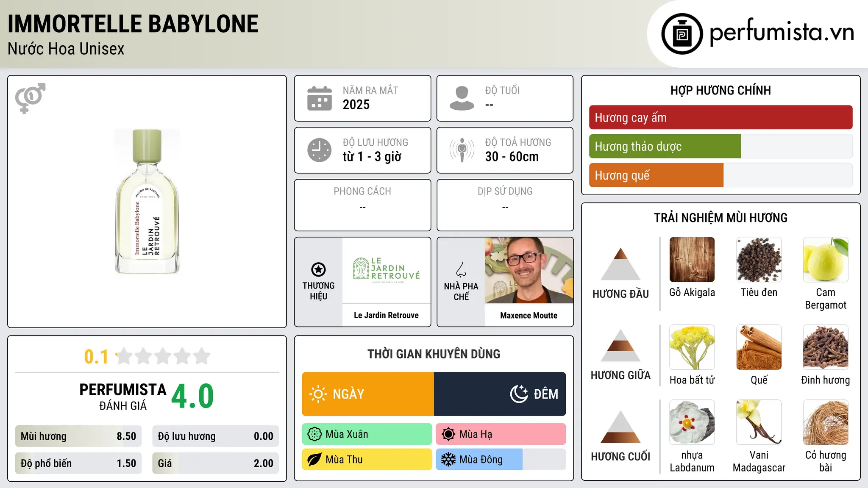Select the Đêm nighttime segment
The height and width of the screenshot is (488, 868).
(x=500, y=394)
